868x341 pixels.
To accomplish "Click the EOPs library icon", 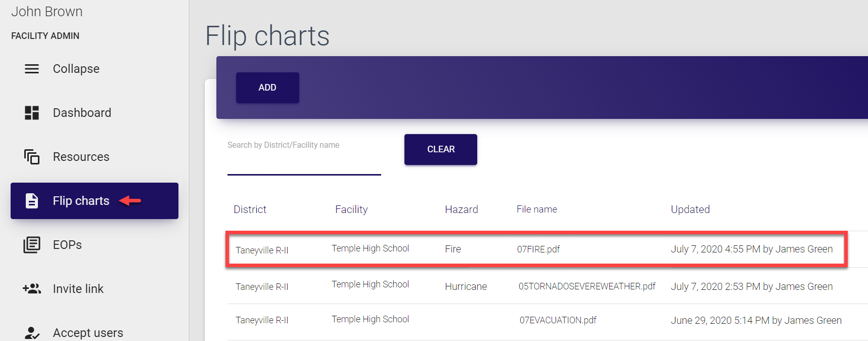I will (x=32, y=245).
